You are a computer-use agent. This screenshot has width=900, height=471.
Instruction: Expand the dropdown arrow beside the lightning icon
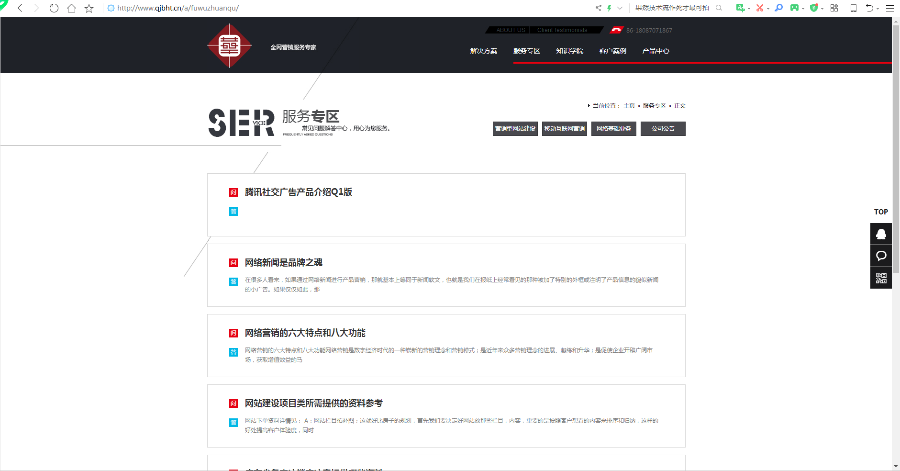coord(618,7)
